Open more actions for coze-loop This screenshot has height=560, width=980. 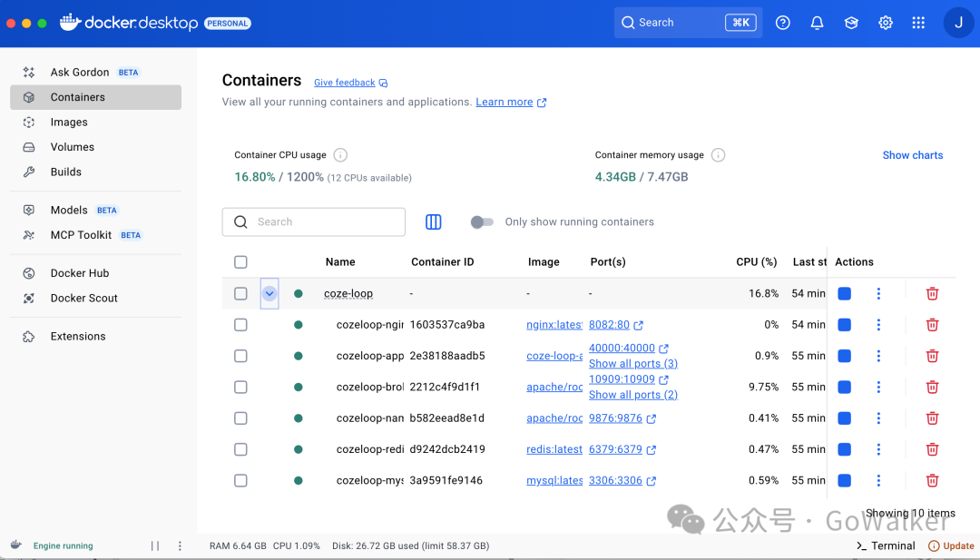click(878, 294)
